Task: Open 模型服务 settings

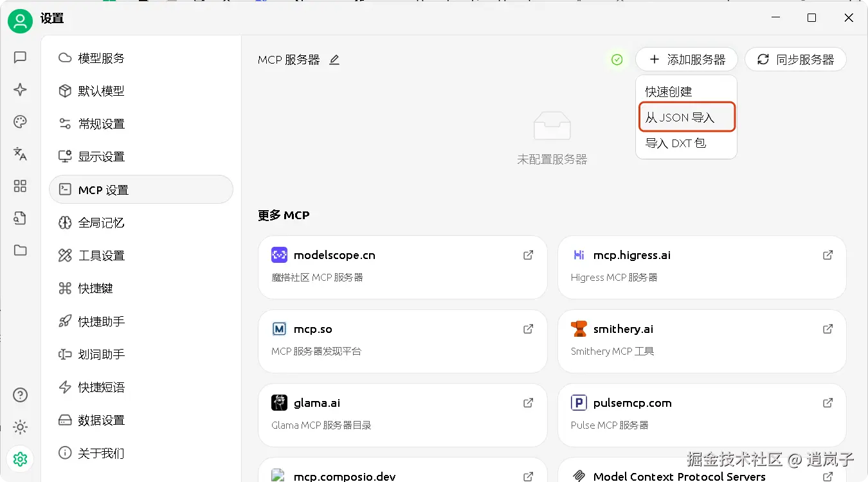Action: [x=141, y=58]
